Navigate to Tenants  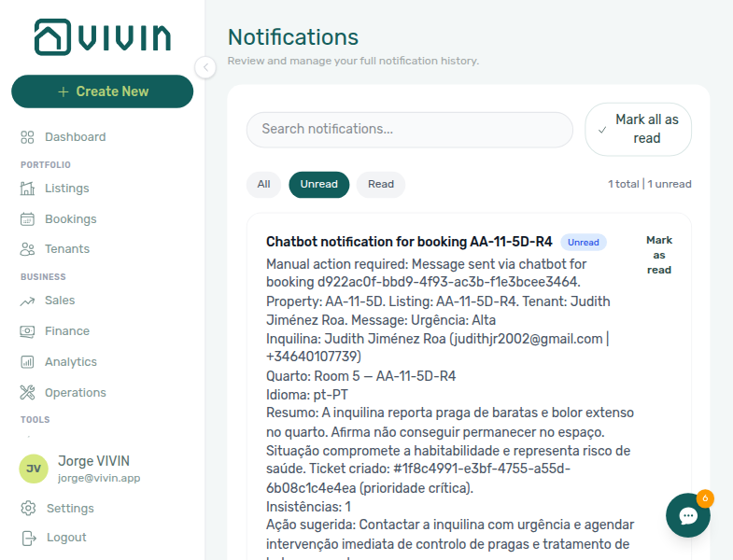pyautogui.click(x=67, y=248)
